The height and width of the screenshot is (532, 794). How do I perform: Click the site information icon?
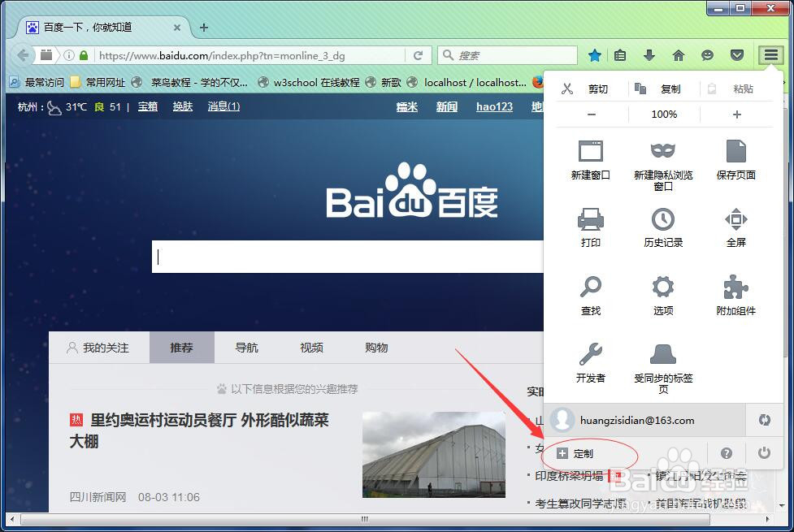point(69,55)
